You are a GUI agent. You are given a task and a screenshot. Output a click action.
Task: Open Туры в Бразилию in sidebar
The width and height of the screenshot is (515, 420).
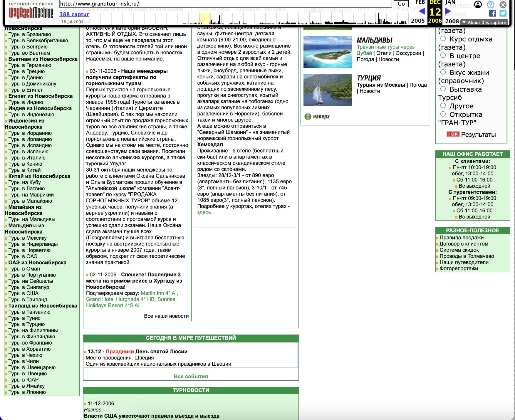(30, 34)
